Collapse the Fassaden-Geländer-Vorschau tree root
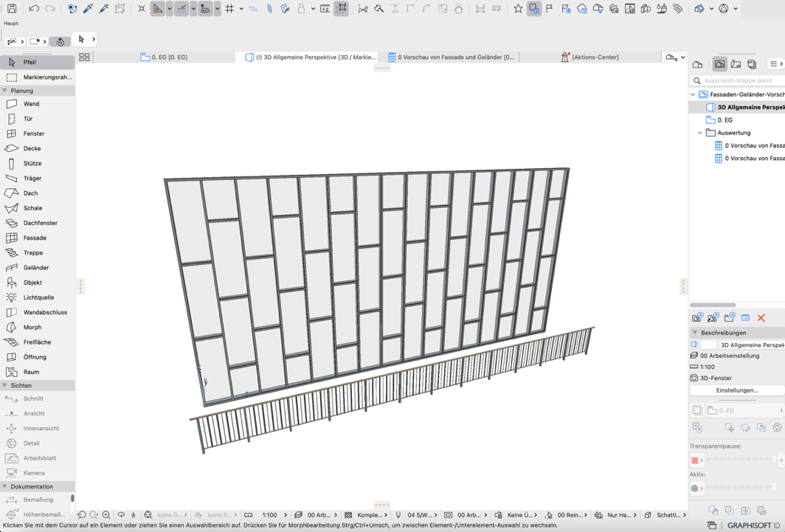This screenshot has height=532, width=785. tap(693, 94)
